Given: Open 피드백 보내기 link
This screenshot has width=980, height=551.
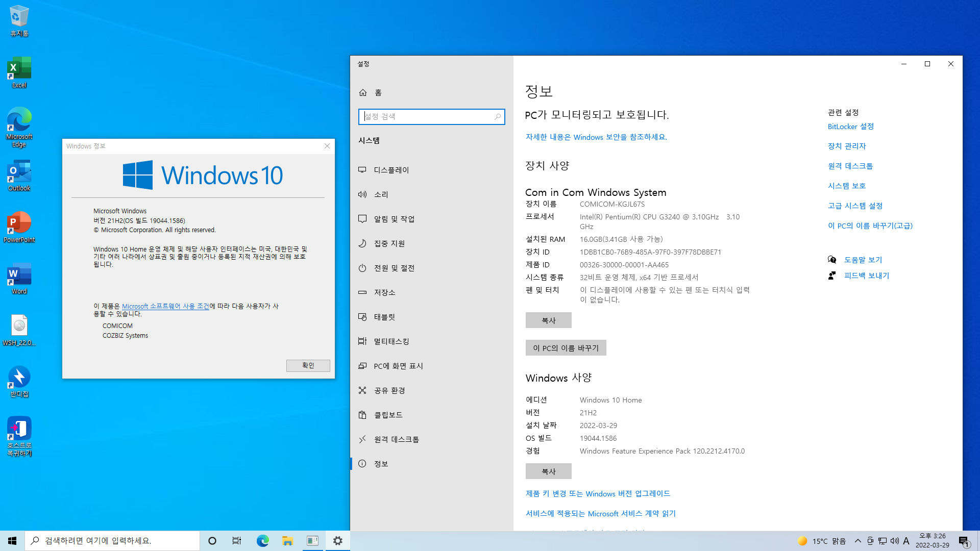Looking at the screenshot, I should pyautogui.click(x=867, y=276).
